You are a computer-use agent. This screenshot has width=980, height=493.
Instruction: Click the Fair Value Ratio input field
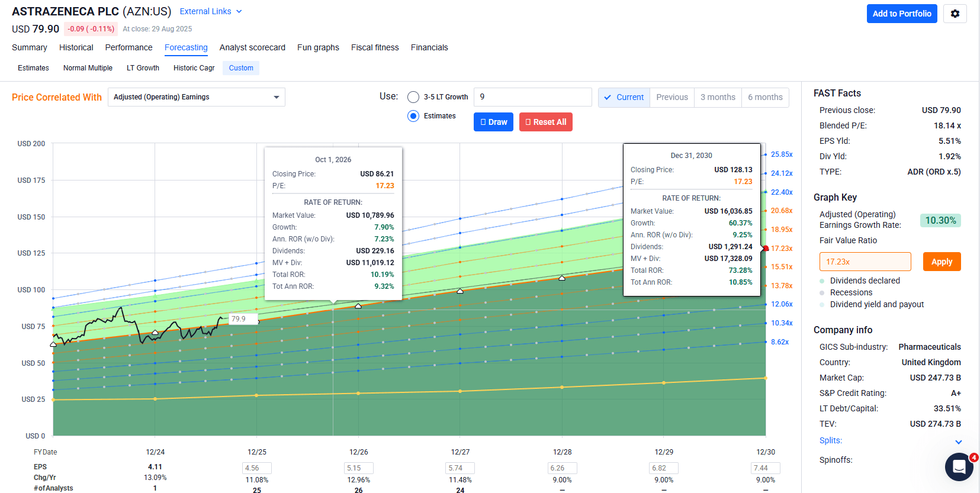click(x=865, y=262)
